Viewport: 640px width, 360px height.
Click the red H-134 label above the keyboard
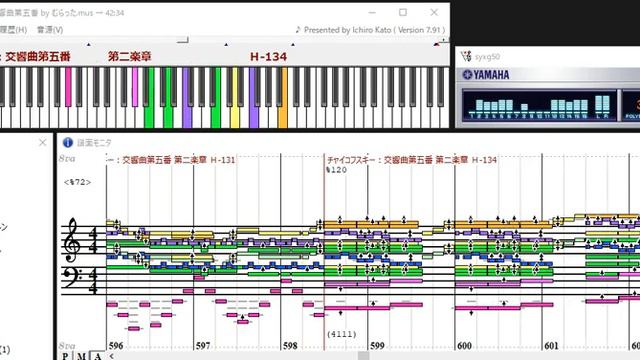coord(269,57)
